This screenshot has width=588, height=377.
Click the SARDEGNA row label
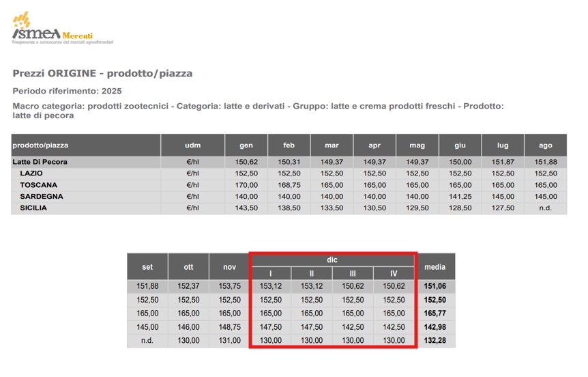(x=42, y=197)
